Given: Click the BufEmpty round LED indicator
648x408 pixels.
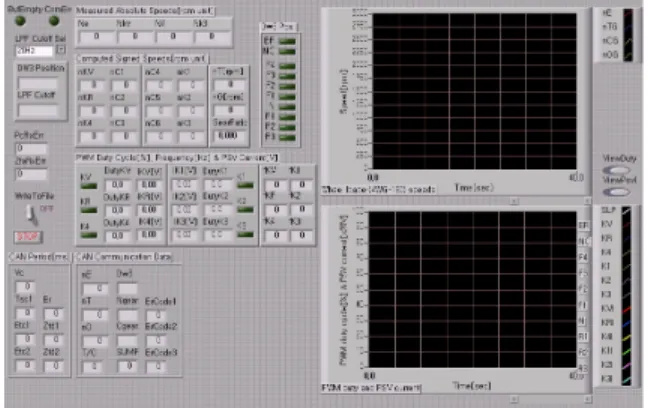Looking at the screenshot, I should pyautogui.click(x=20, y=20).
